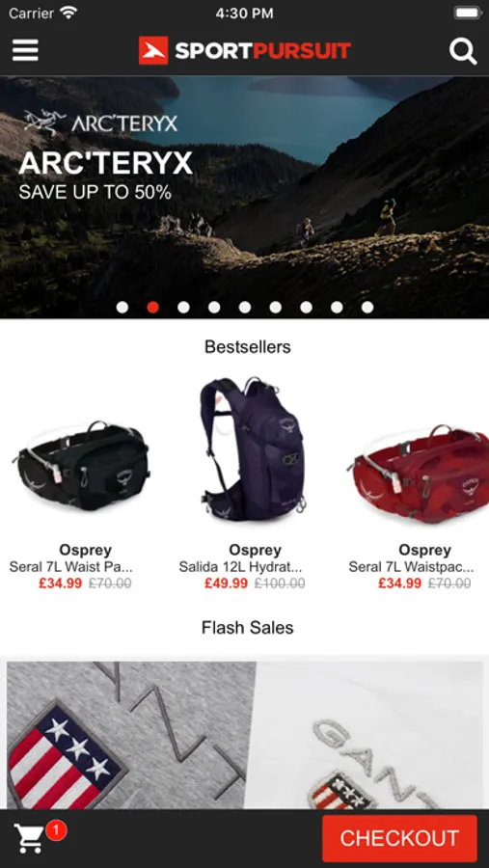Screen dimensions: 489x868
Task: Tap the battery status icon
Action: [468, 13]
